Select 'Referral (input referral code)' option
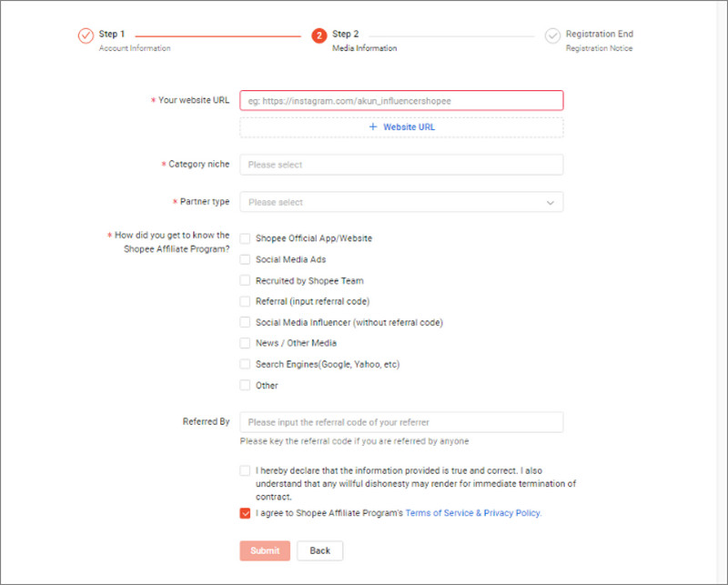The height and width of the screenshot is (585, 728). [x=244, y=301]
